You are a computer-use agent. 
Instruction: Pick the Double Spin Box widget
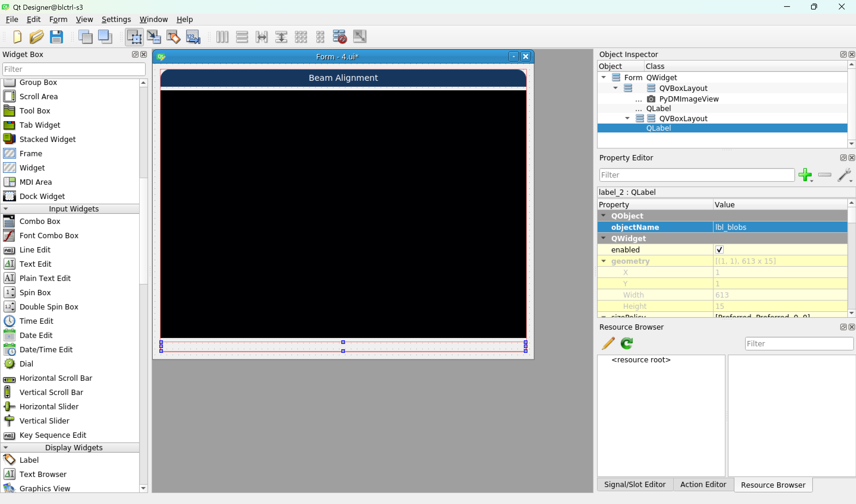point(49,307)
